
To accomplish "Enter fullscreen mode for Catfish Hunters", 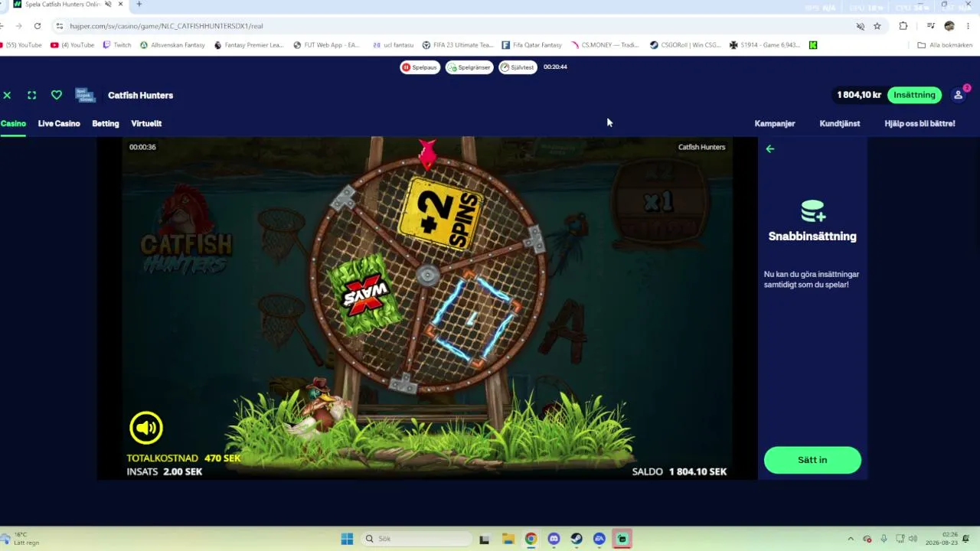I will 32,95.
